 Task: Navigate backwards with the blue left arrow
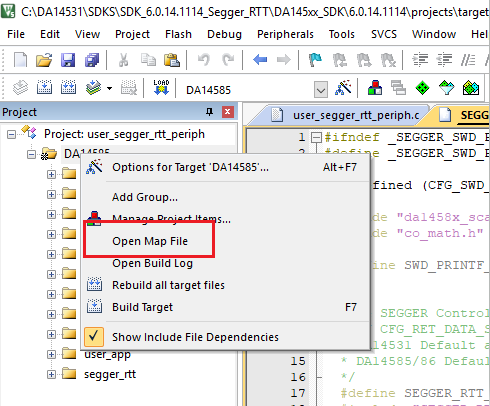click(260, 60)
